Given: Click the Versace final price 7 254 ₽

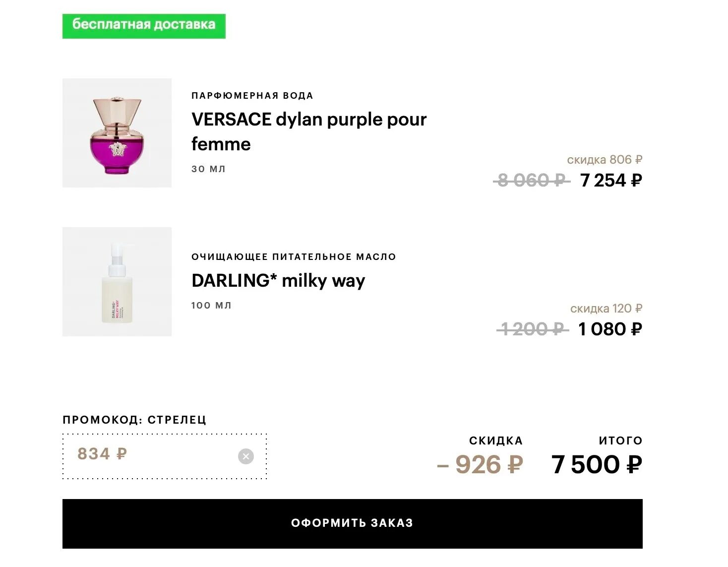Looking at the screenshot, I should point(611,181).
